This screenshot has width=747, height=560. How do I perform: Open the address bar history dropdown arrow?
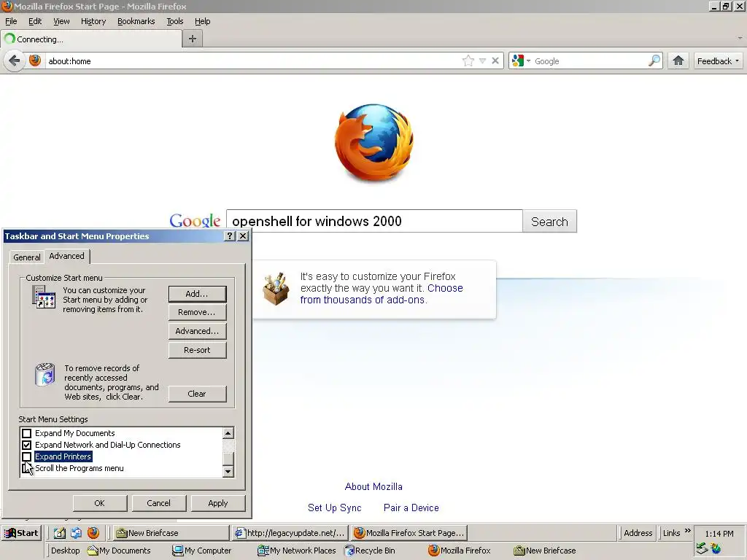point(482,61)
